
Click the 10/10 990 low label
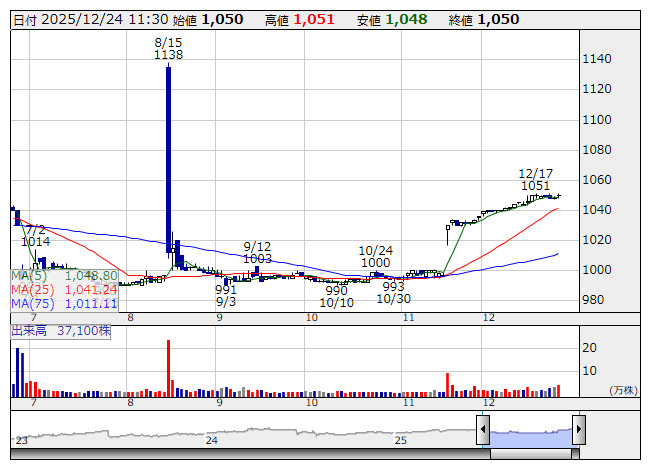tap(337, 296)
